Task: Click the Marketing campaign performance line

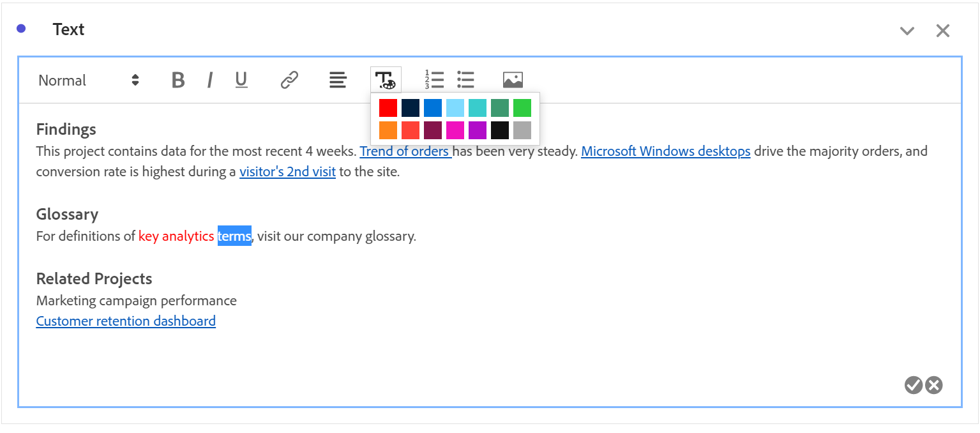Action: (137, 300)
